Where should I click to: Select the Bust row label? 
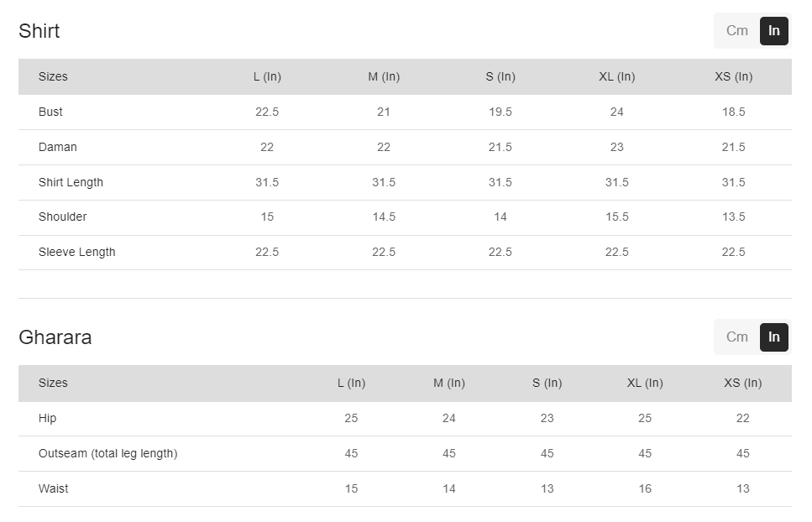[x=50, y=112]
